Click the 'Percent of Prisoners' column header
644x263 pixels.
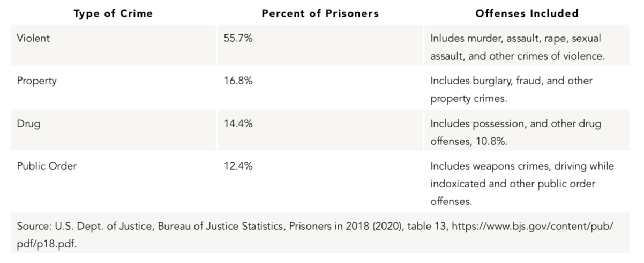tap(320, 13)
